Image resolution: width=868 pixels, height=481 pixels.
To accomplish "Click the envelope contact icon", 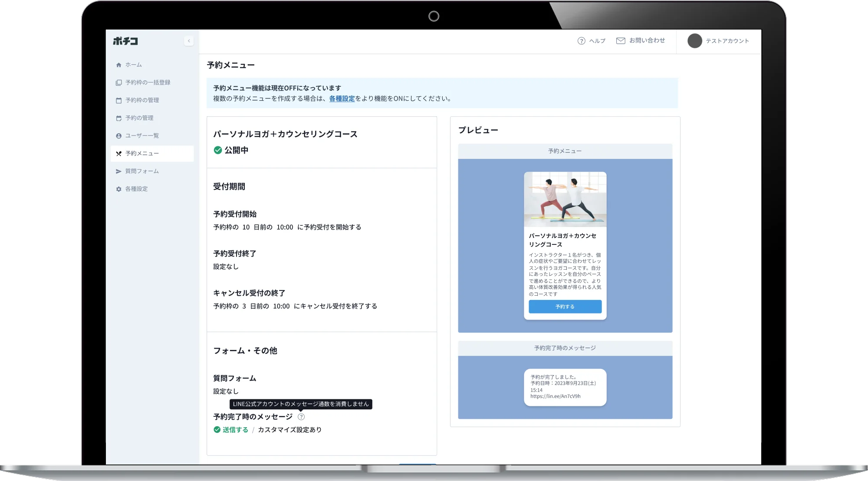I will point(621,40).
